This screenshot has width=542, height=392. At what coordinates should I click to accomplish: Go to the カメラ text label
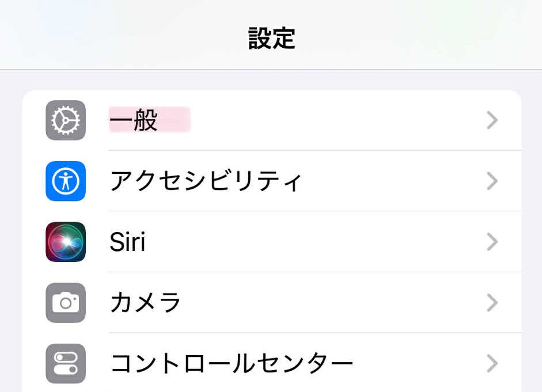coord(145,303)
